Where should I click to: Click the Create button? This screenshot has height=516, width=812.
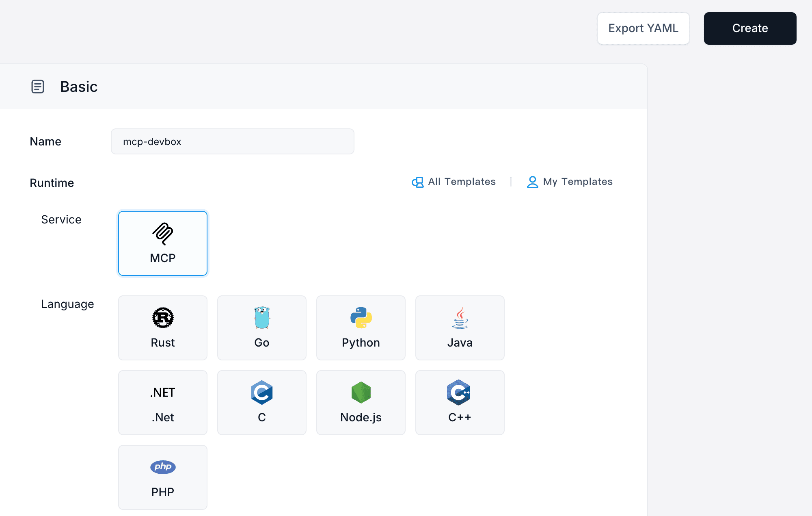(750, 28)
